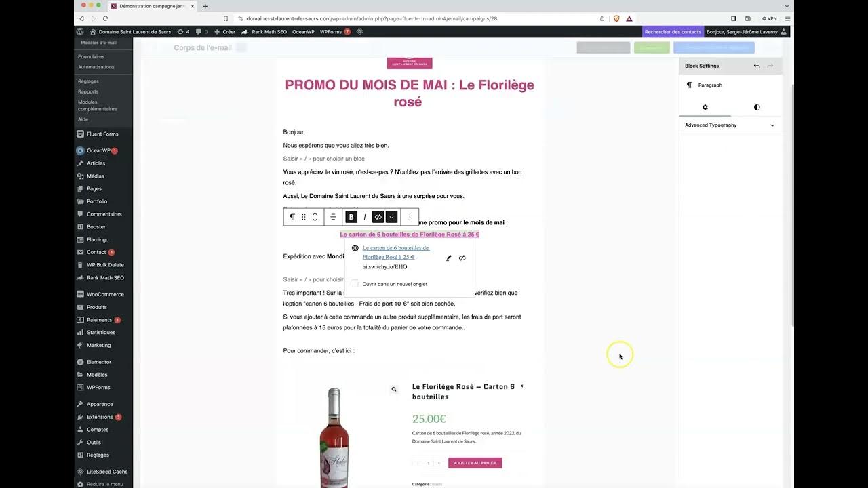Apply italic formatting to selected text
The height and width of the screenshot is (488, 868).
tap(365, 217)
